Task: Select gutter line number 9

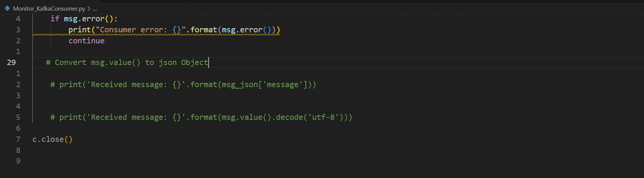Action: (18, 161)
